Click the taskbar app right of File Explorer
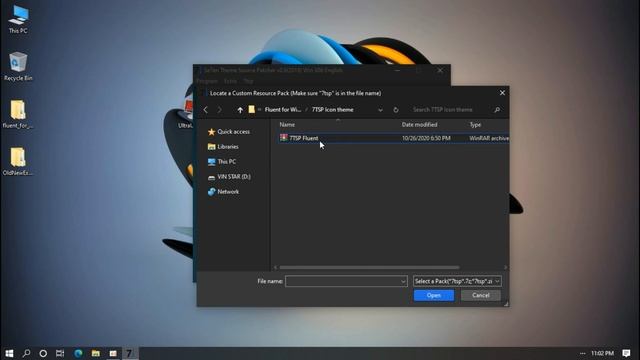 point(113,353)
